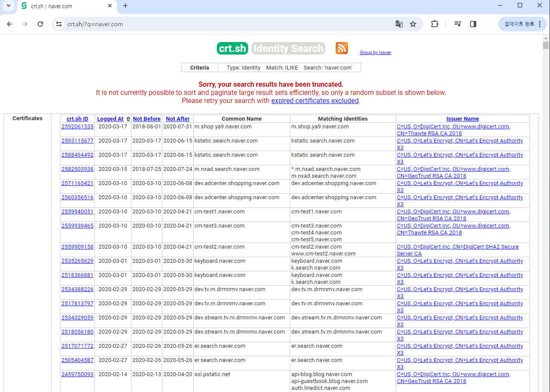Viewport: 550px width, 392px height.
Task: Click the update complete button in Chrome toolbar
Action: [x=523, y=24]
